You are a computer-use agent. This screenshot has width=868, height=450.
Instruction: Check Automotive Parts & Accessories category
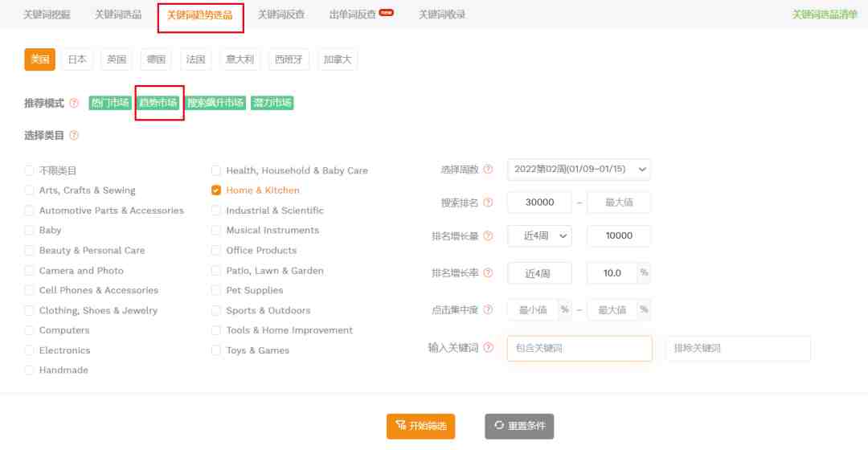[x=30, y=211]
